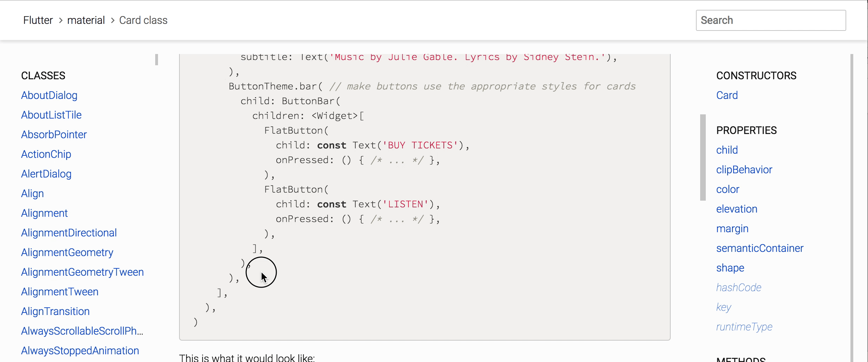Screen dimensions: 868x362
Task: Open the inherited key property
Action: pyautogui.click(x=724, y=307)
